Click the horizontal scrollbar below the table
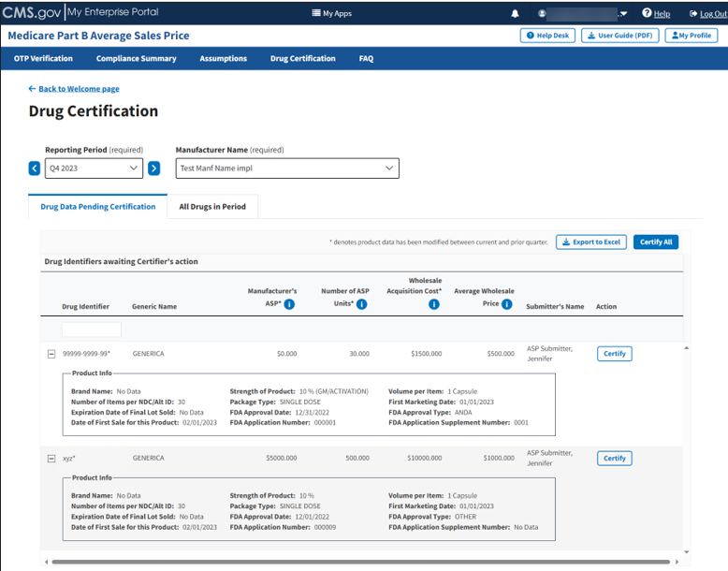 click(x=360, y=563)
